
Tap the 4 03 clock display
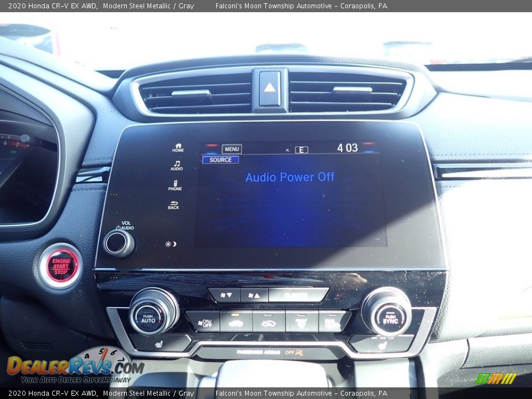tap(347, 148)
